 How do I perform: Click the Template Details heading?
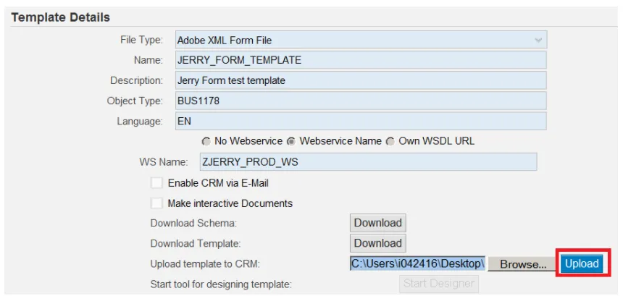pyautogui.click(x=61, y=17)
